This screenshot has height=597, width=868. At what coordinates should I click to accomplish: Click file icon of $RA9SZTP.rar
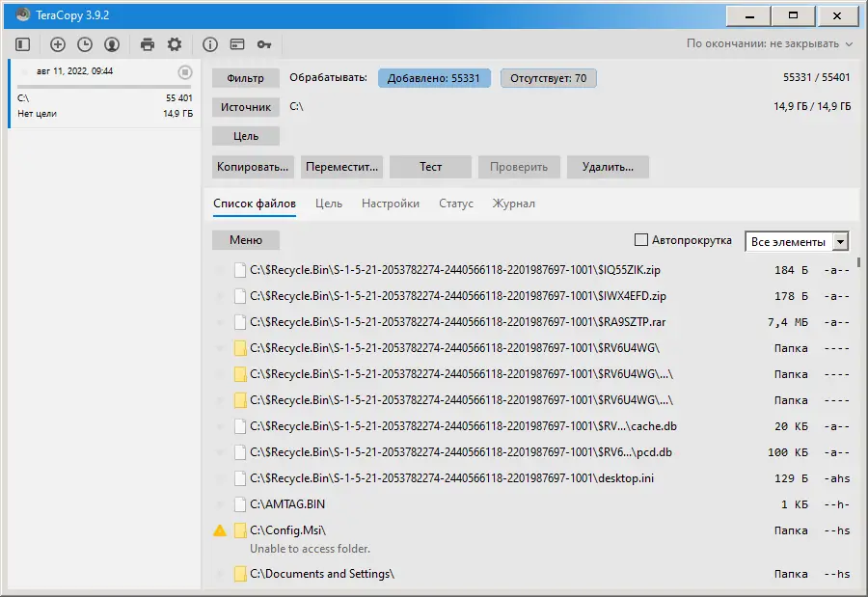tap(240, 322)
